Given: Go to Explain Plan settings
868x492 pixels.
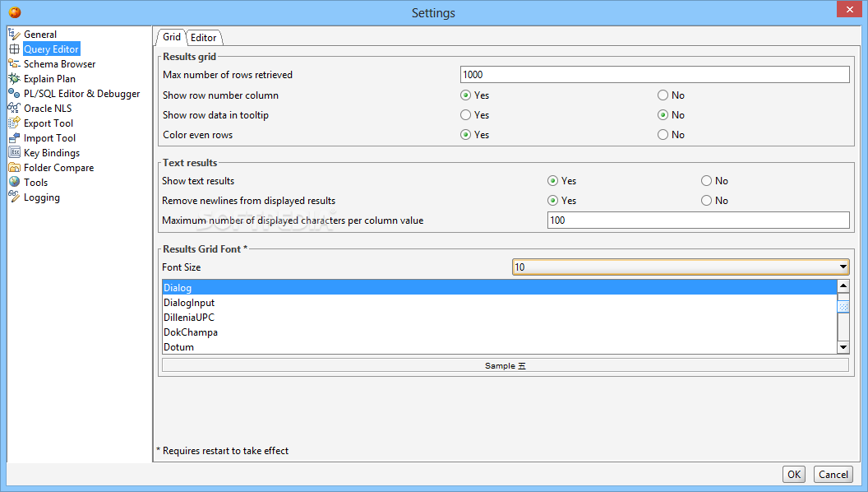Looking at the screenshot, I should (49, 79).
